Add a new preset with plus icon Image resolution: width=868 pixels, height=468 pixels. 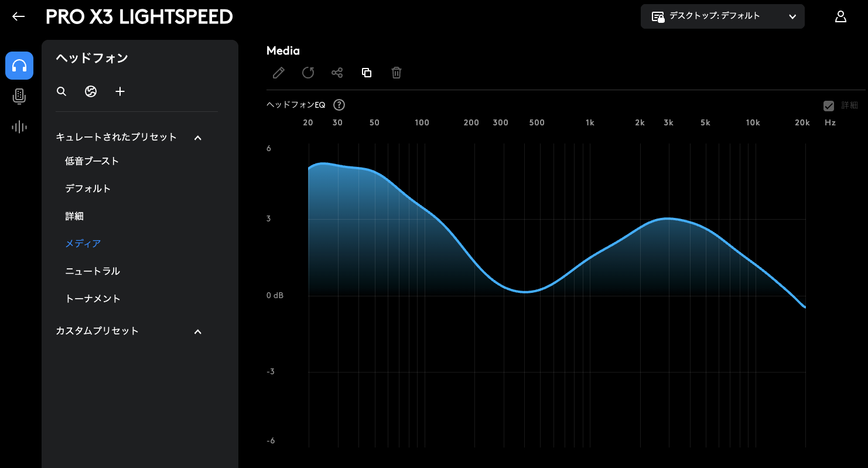click(120, 91)
